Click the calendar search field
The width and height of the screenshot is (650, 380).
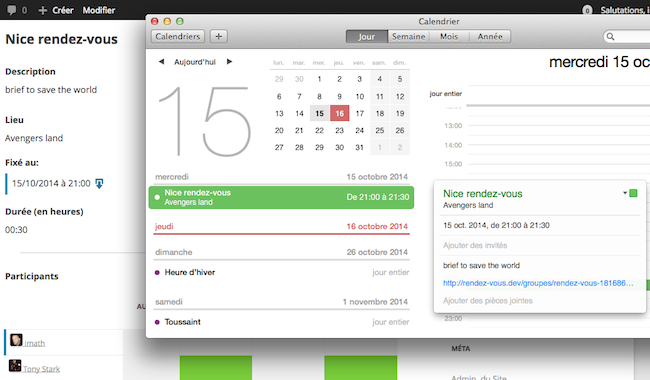point(627,36)
